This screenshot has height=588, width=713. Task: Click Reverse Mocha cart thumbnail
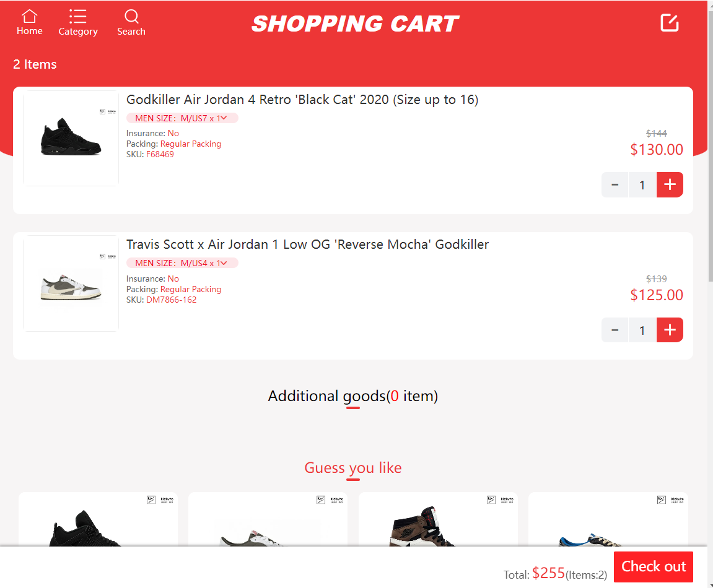click(71, 283)
